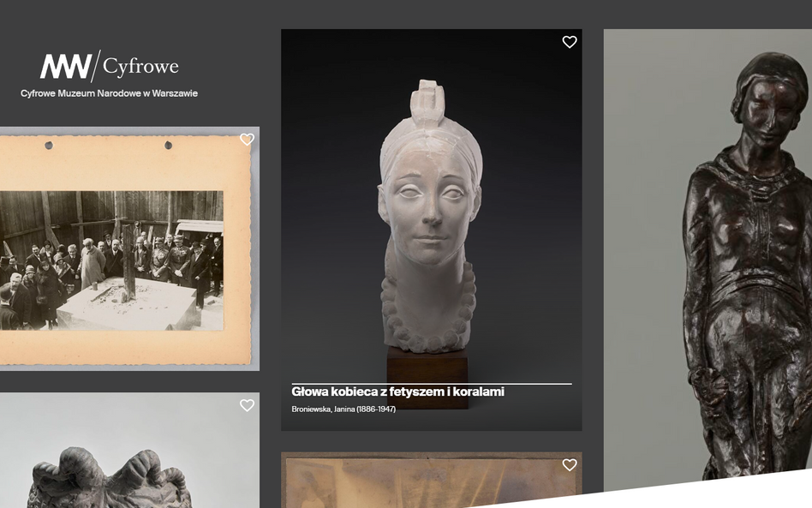
Task: Click the heart icon on the framed artwork below the head
Action: [570, 465]
